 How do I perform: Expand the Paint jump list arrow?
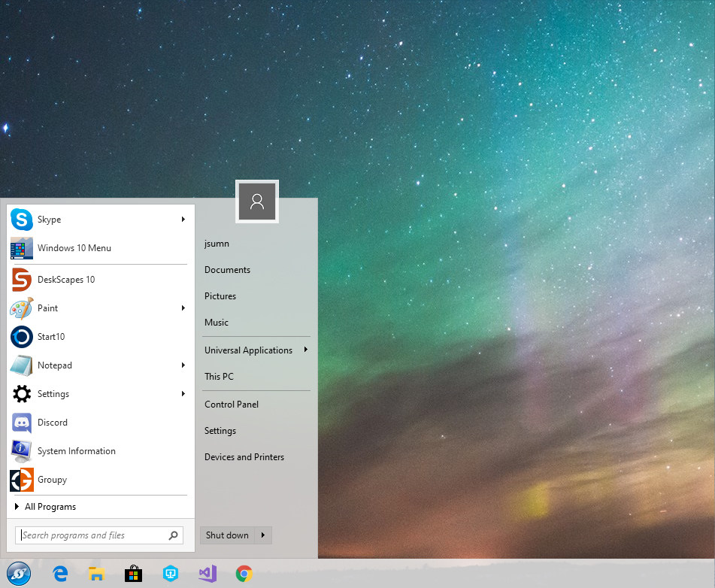[183, 308]
